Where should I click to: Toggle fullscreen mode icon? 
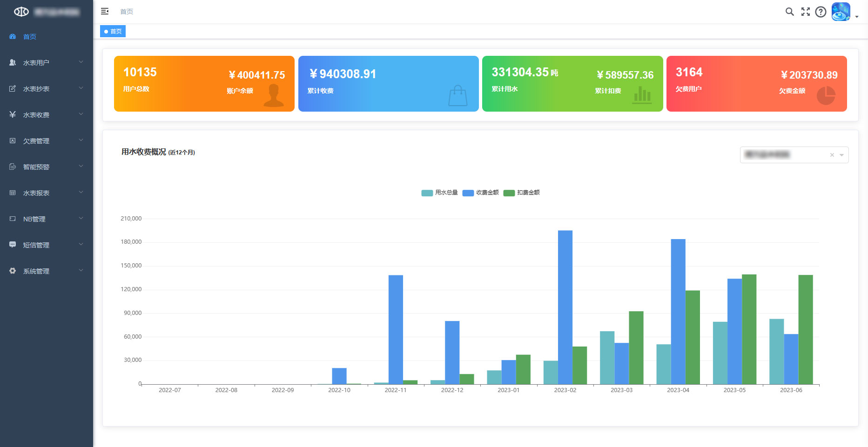click(805, 12)
